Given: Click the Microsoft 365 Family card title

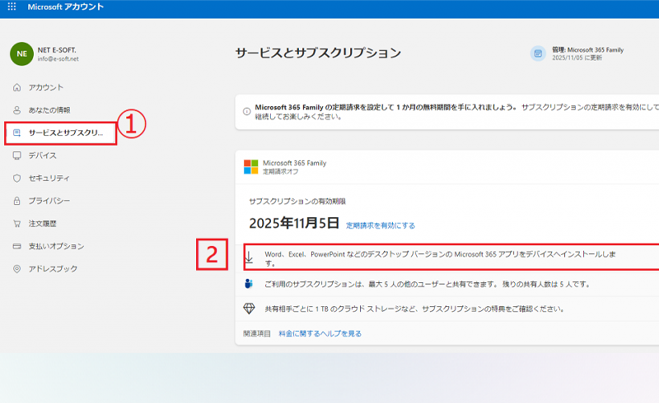Looking at the screenshot, I should [294, 163].
